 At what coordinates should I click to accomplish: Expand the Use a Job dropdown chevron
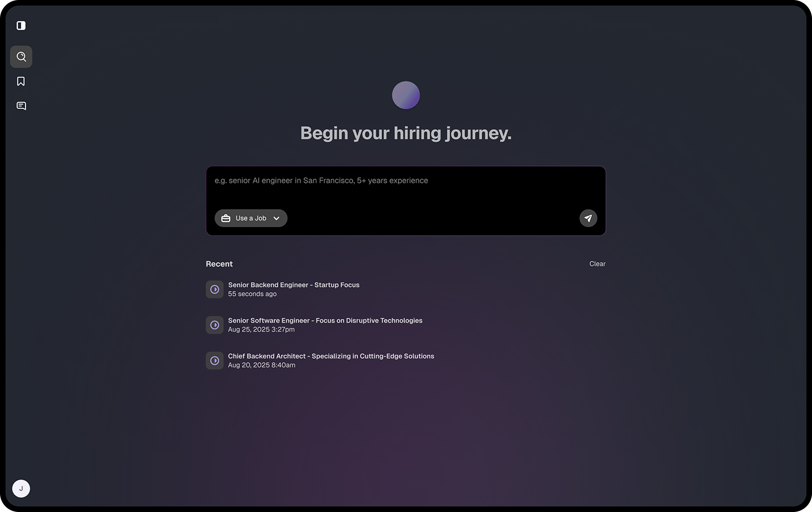tap(276, 218)
